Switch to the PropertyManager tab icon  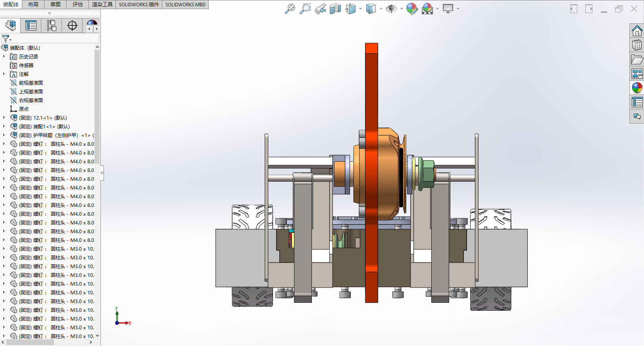pyautogui.click(x=31, y=25)
